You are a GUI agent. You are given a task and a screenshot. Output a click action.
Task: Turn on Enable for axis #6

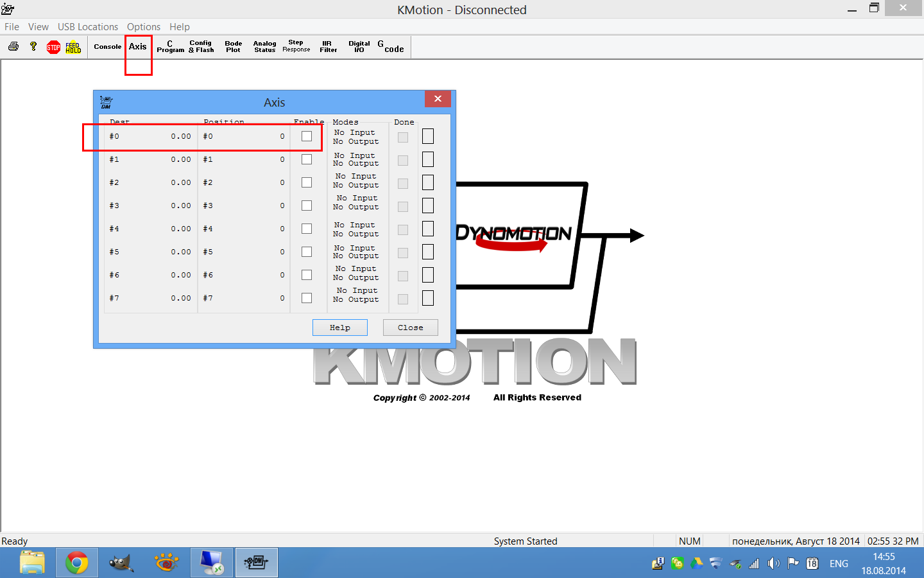307,275
